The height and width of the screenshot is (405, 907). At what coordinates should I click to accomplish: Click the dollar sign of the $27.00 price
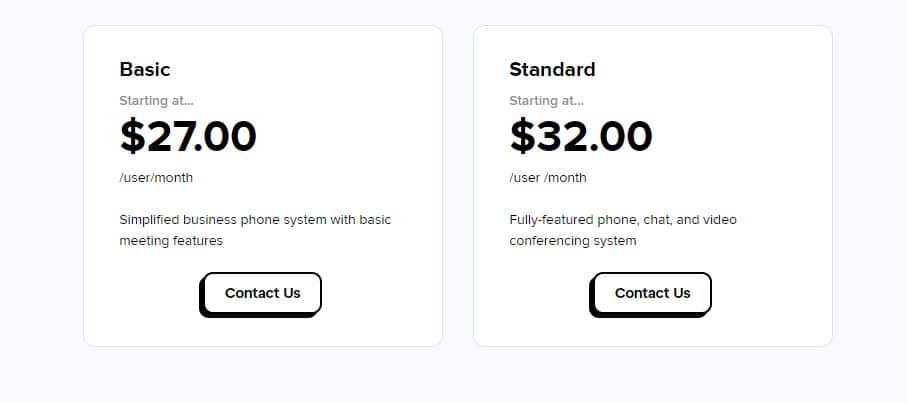[x=132, y=137]
